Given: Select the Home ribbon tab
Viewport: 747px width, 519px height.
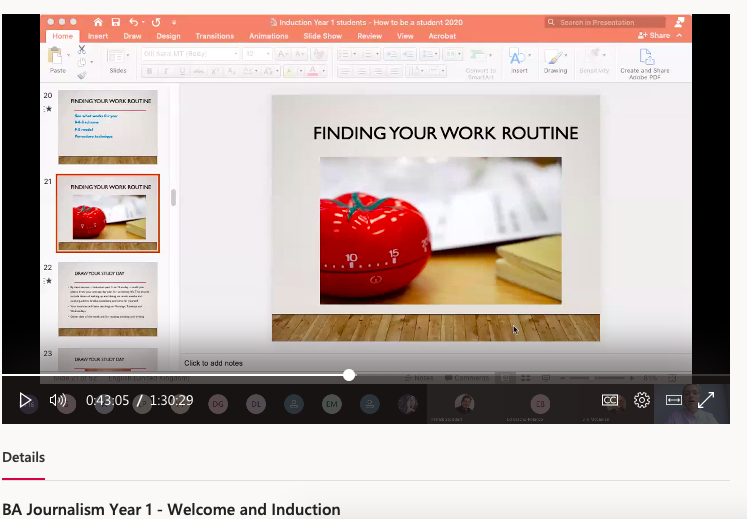Looking at the screenshot, I should (62, 36).
